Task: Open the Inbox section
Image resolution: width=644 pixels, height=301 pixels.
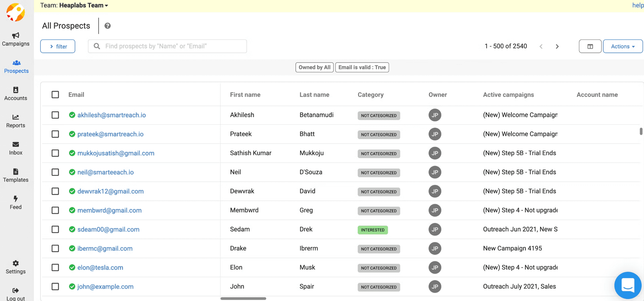Action: coord(16,149)
